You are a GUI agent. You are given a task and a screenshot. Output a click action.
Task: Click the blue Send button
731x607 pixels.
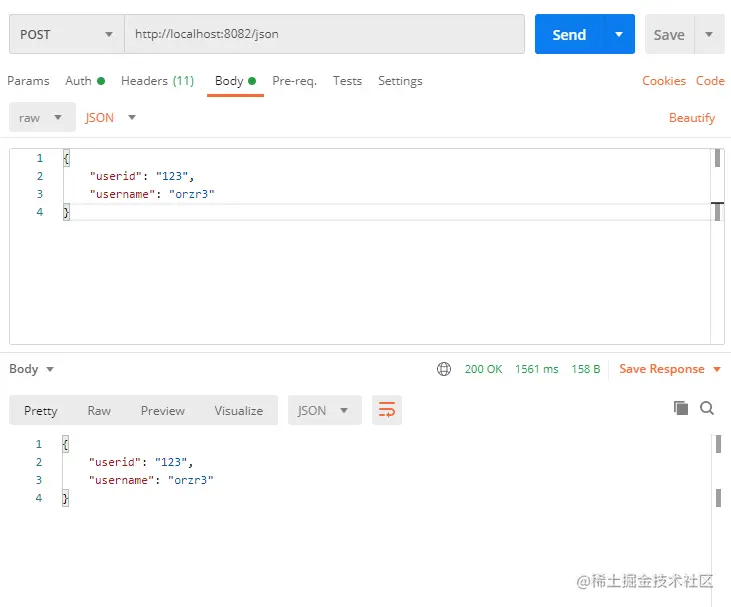[x=568, y=34]
